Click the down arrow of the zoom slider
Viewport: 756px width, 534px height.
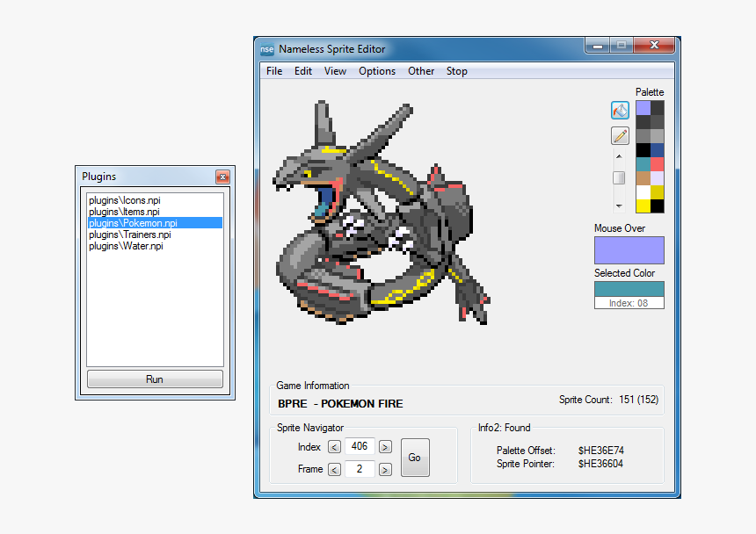[x=619, y=206]
